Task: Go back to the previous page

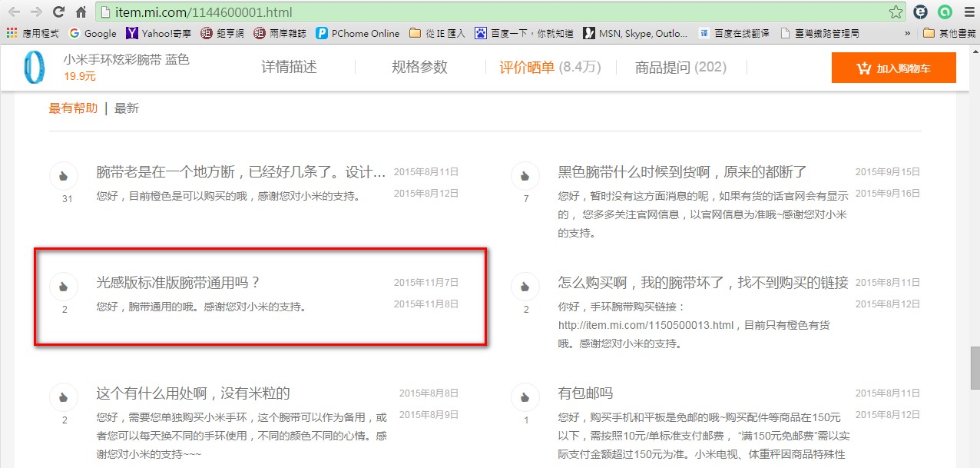Action: point(13,12)
